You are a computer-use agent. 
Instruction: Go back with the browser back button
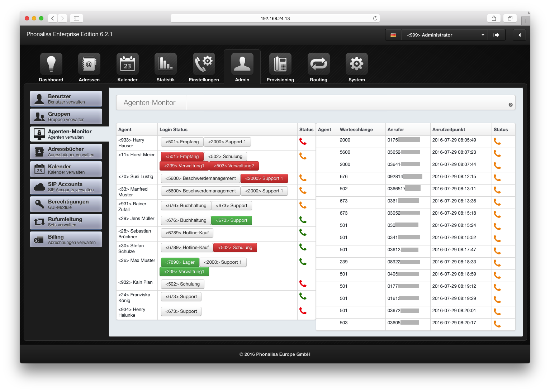(52, 18)
